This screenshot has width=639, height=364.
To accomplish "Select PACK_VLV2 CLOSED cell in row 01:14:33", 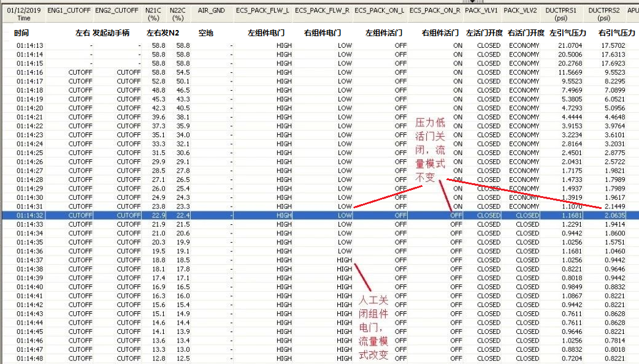I will (528, 224).
